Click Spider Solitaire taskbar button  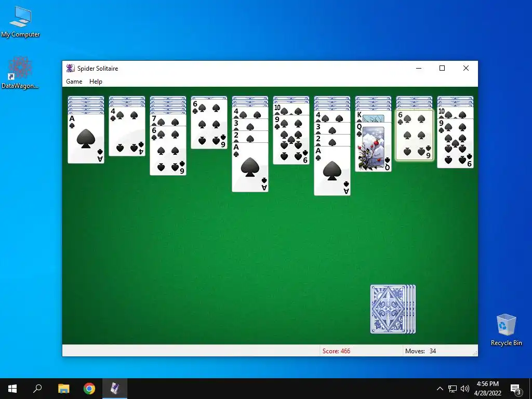coord(115,389)
